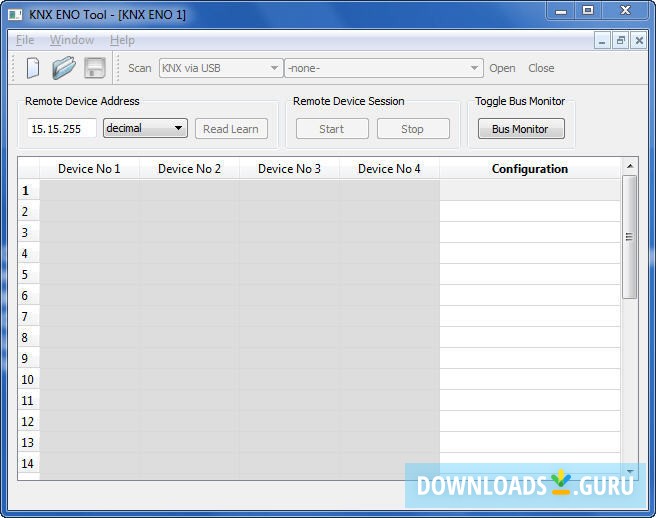Click the Start session button
The image size is (656, 518).
coord(332,129)
